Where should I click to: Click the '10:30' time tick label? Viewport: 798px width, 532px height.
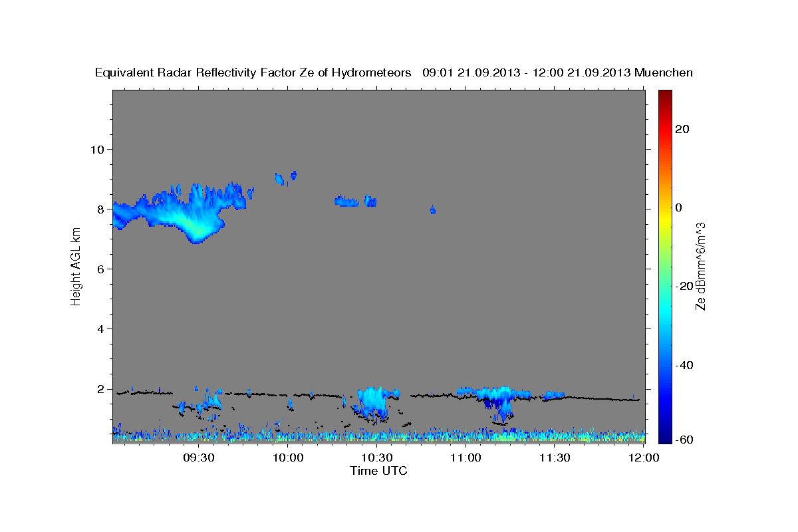(x=377, y=458)
